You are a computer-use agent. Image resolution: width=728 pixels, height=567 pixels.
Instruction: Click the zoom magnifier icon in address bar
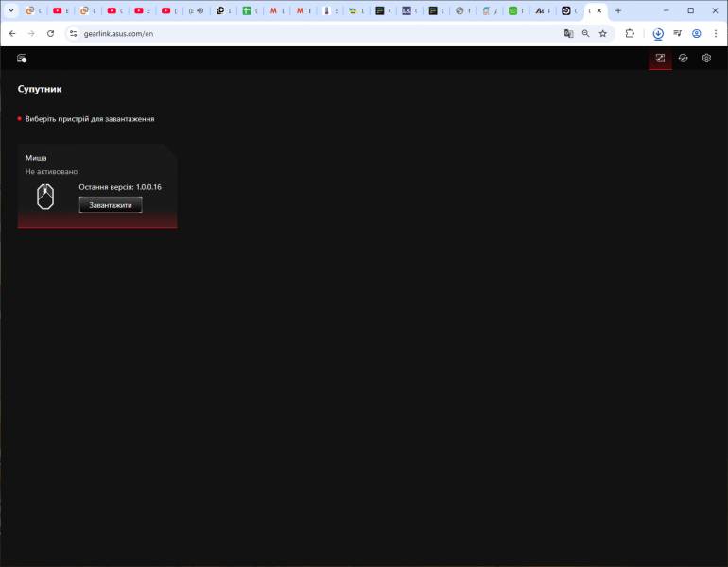click(x=585, y=33)
